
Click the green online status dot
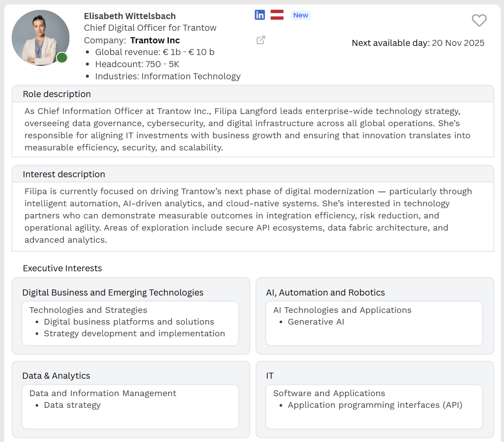pos(62,58)
